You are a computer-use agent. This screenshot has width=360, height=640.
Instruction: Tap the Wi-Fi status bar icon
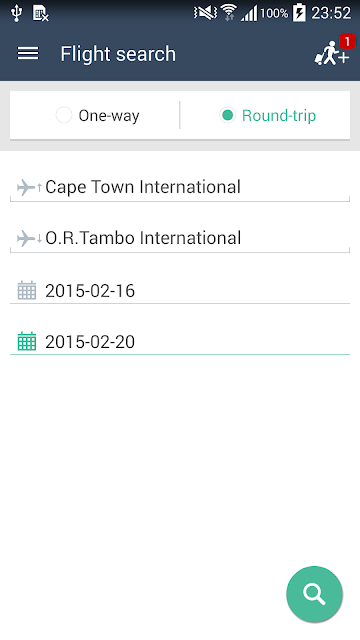[x=229, y=13]
